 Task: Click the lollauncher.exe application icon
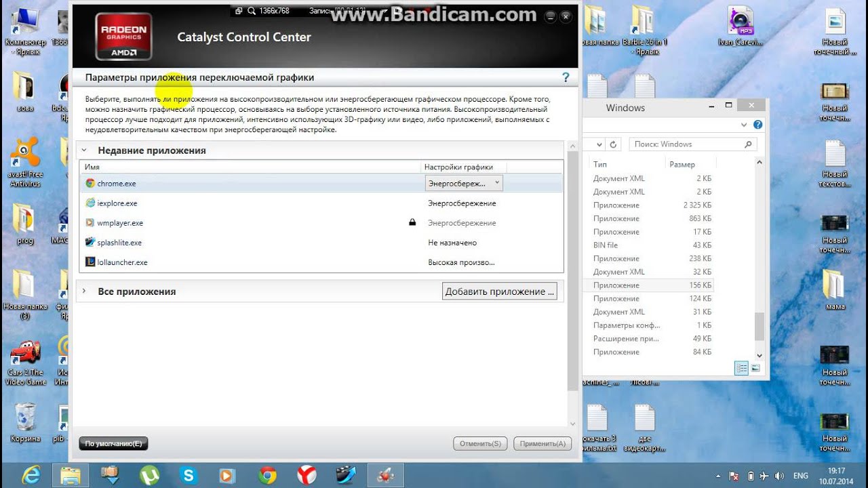(90, 262)
